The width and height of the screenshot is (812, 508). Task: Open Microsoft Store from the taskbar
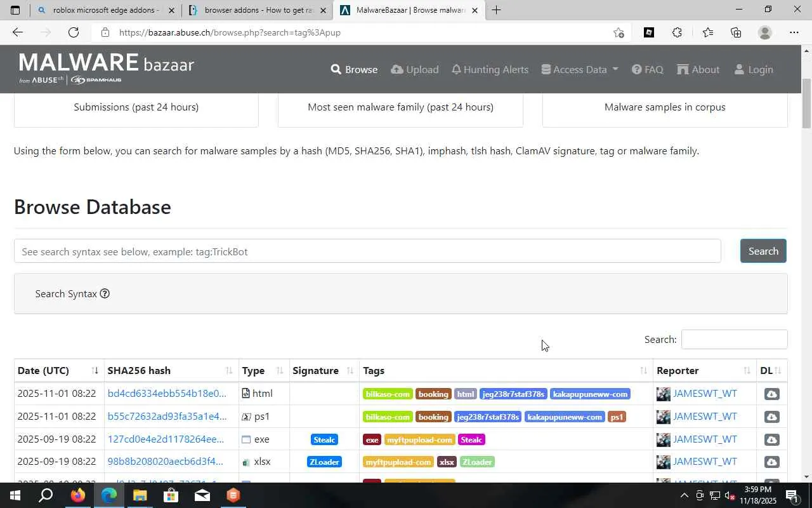[x=171, y=495]
